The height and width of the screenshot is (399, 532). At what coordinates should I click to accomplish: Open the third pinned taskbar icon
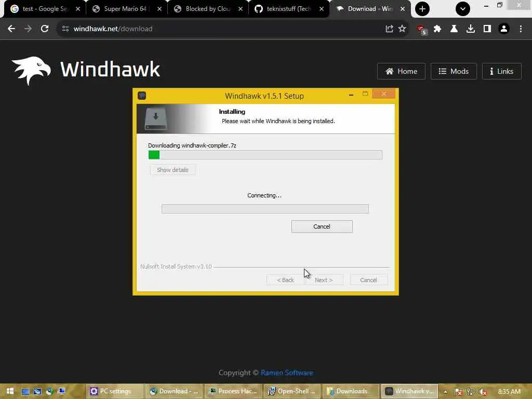click(49, 391)
